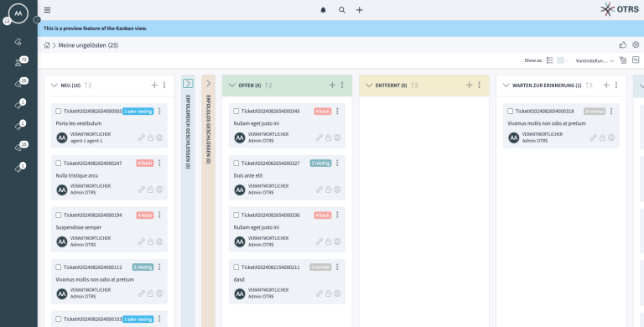This screenshot has width=644, height=327.
Task: Switch to list view display
Action: point(550,60)
